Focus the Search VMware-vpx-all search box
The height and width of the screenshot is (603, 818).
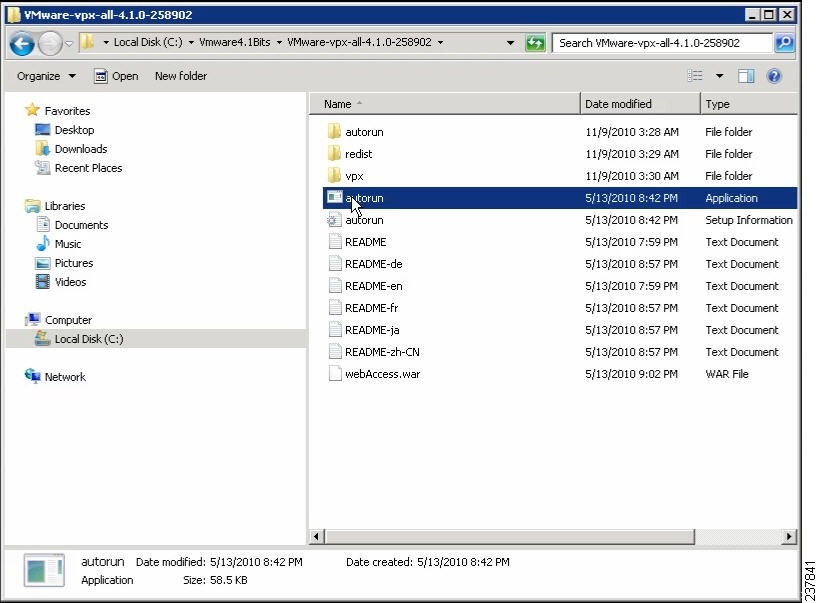click(x=662, y=43)
